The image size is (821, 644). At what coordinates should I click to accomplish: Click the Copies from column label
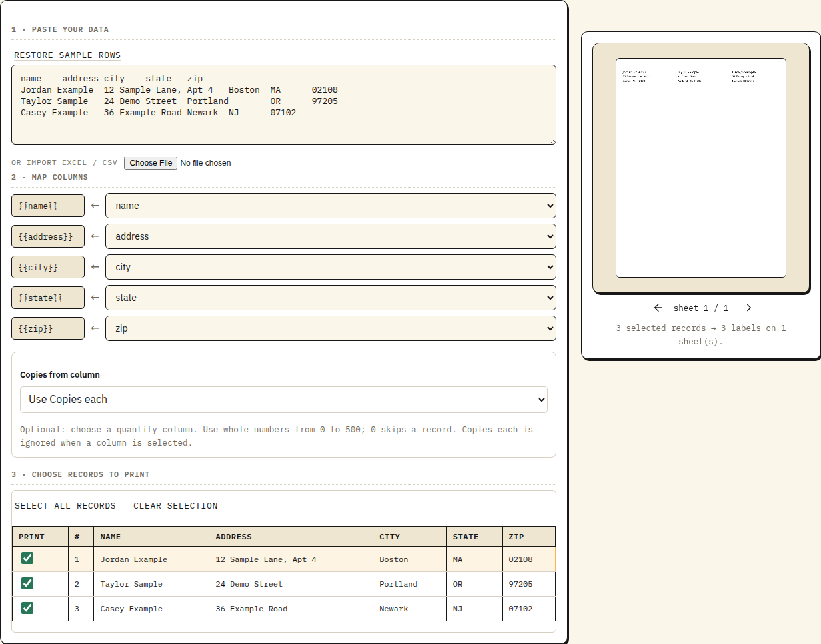click(60, 375)
